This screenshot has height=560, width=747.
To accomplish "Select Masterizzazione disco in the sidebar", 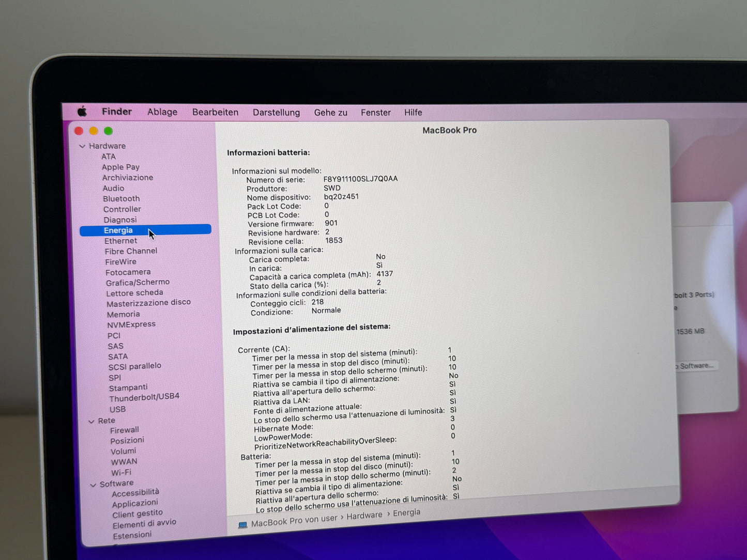I will point(148,303).
